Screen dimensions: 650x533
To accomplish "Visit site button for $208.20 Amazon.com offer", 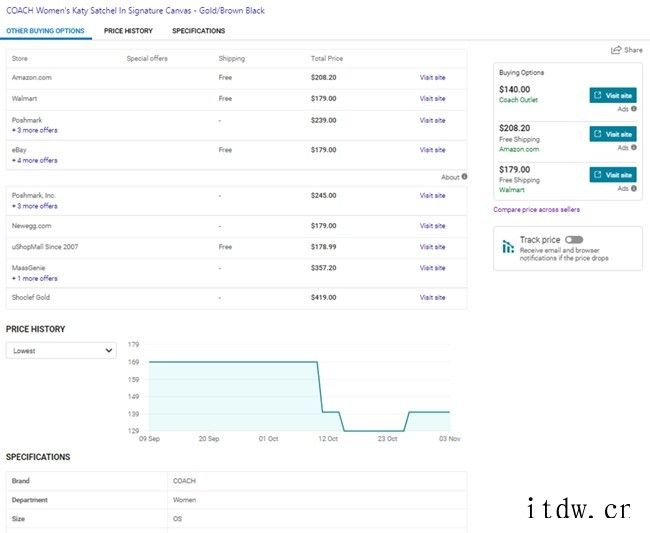I will 613,134.
